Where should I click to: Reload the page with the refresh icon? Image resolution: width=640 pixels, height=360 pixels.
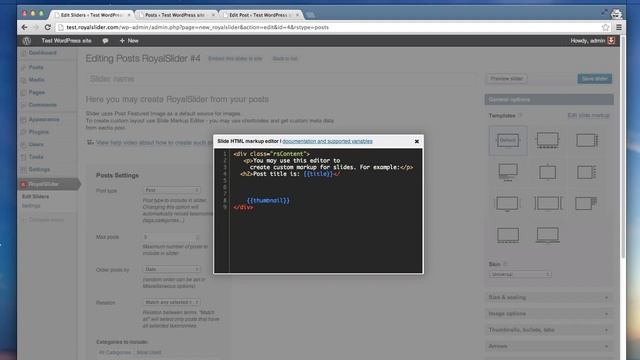click(x=47, y=27)
